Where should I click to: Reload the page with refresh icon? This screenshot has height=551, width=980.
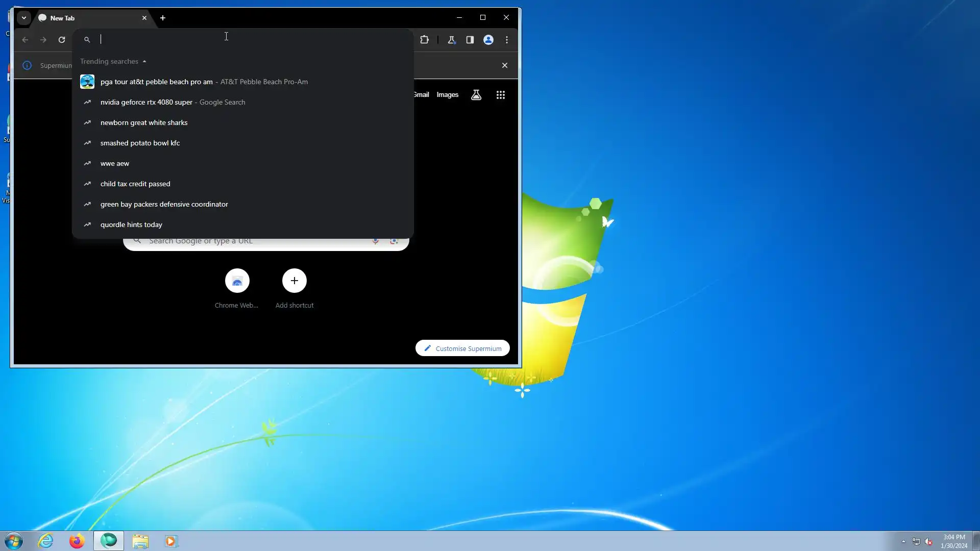(62, 40)
